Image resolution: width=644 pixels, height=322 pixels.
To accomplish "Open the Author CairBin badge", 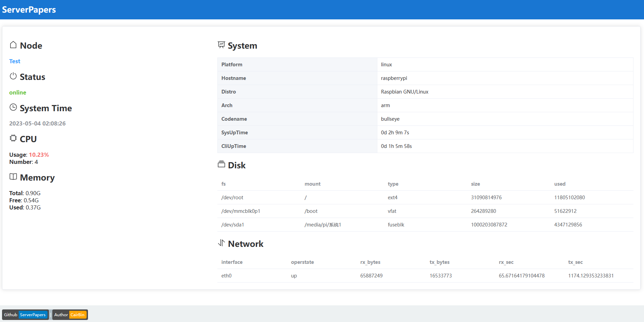I will pos(70,315).
